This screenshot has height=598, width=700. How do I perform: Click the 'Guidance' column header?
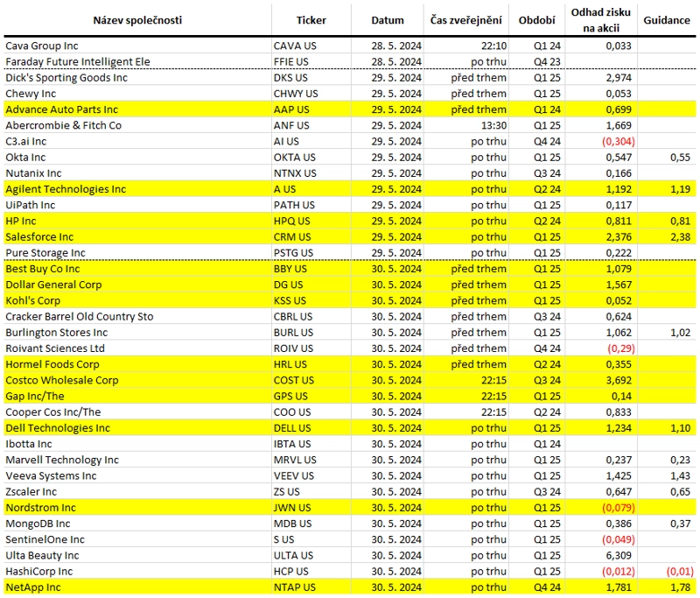(x=667, y=20)
